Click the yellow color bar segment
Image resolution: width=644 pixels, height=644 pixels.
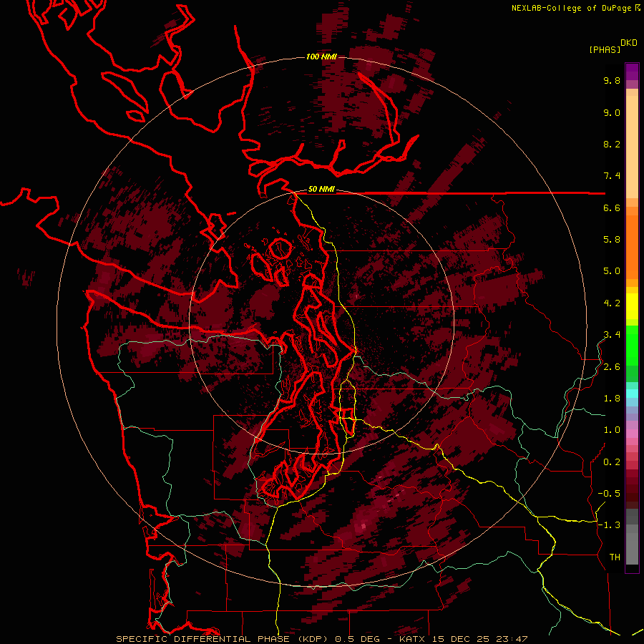(x=632, y=306)
